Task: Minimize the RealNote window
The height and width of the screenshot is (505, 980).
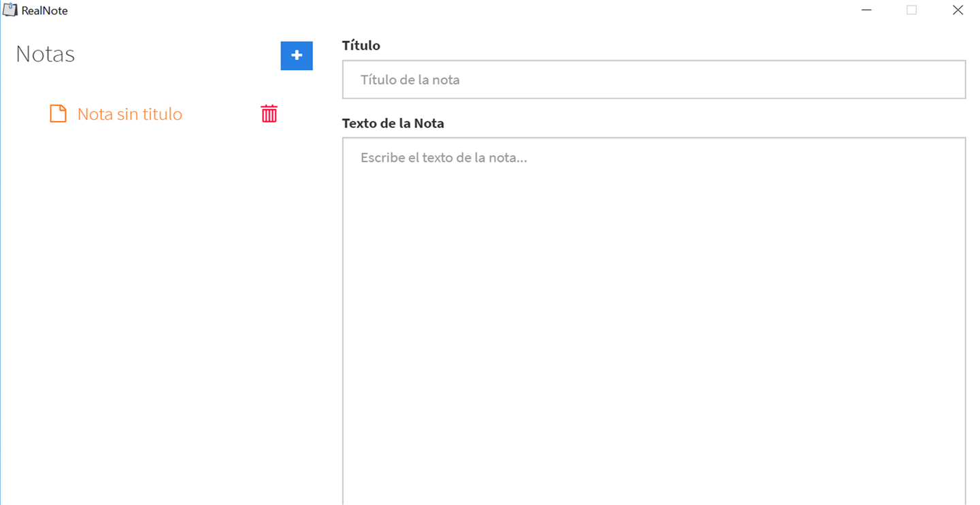Action: [866, 10]
